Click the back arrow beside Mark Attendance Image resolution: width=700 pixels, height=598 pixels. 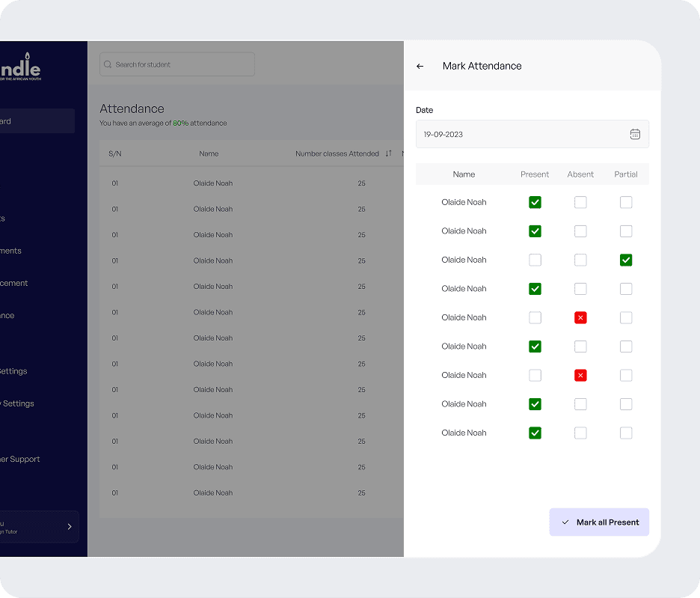coord(420,67)
